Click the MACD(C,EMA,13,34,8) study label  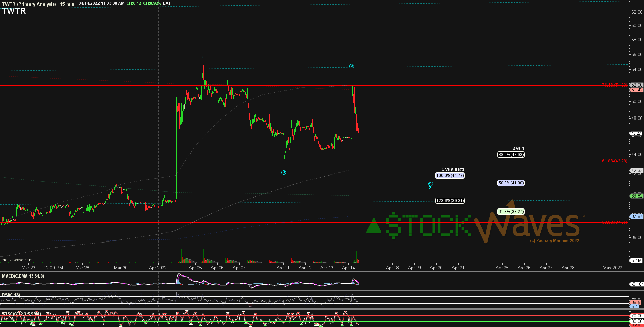23,276
